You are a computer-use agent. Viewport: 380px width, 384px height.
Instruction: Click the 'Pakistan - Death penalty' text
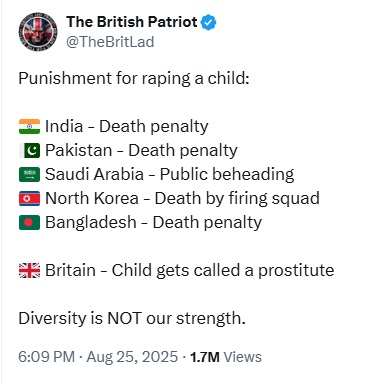click(x=141, y=151)
